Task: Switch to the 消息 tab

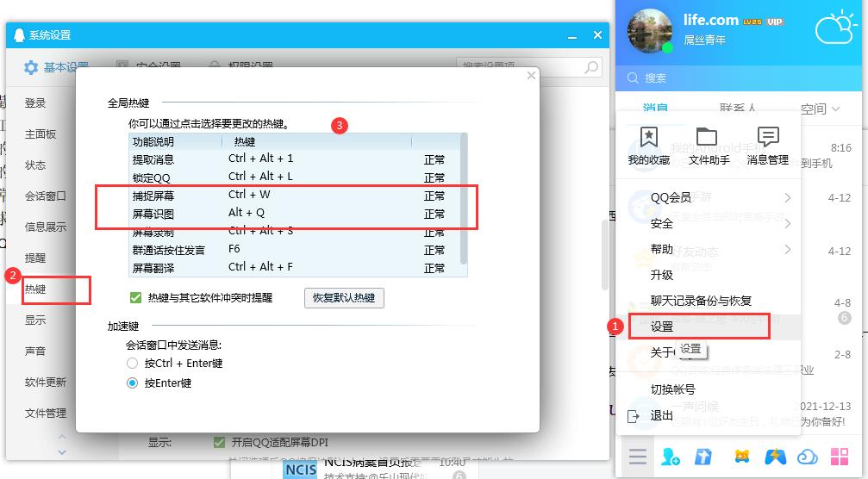Action: click(x=655, y=109)
